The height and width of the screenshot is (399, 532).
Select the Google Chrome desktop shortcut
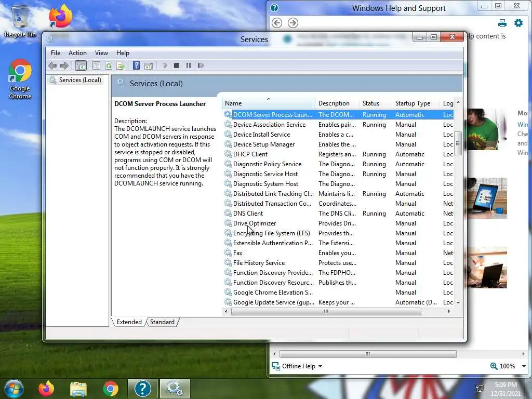(20, 79)
